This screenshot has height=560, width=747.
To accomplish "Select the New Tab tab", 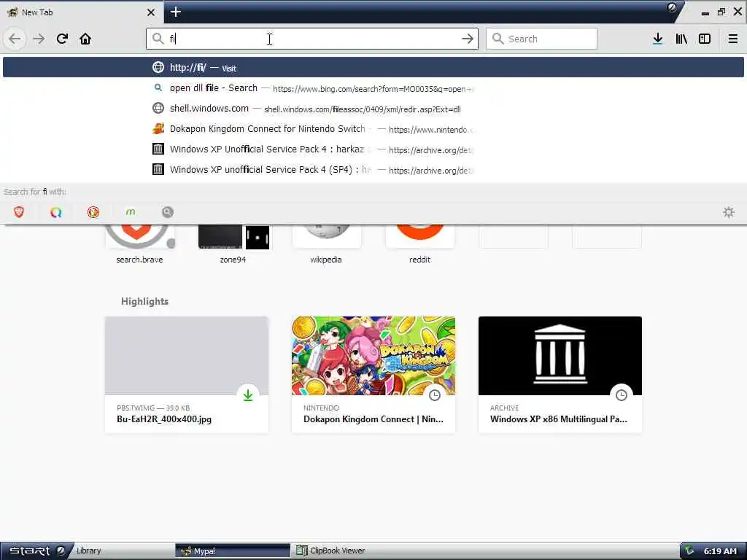I will [82, 12].
